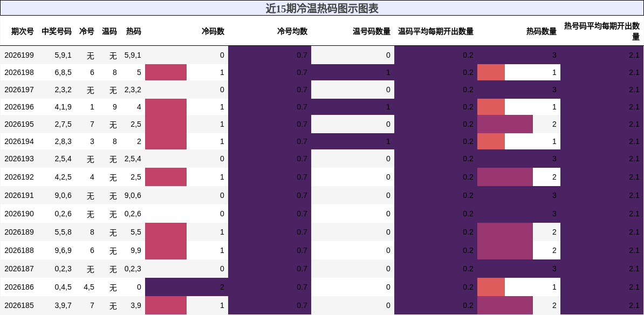Click the dark cold-count bar in row 2026186

(x=187, y=287)
